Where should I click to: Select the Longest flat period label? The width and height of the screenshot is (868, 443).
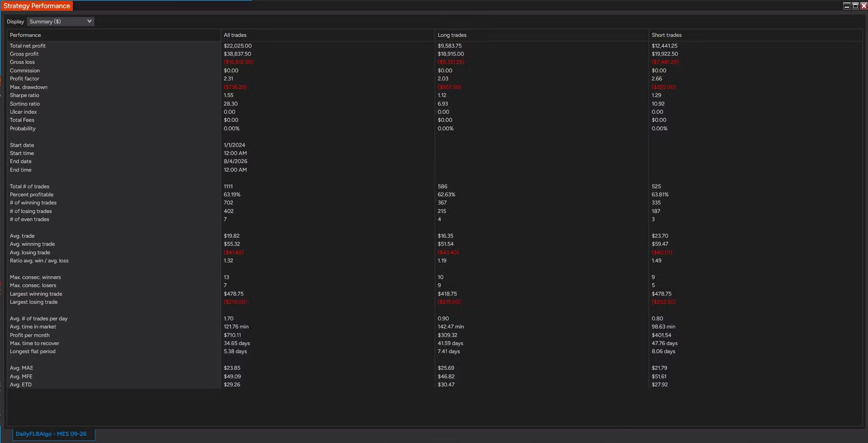tap(33, 351)
